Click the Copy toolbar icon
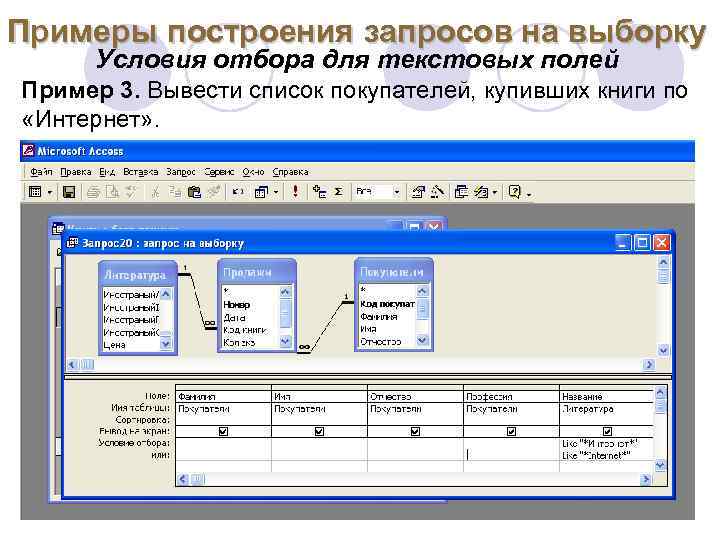The height and width of the screenshot is (540, 720). [174, 191]
